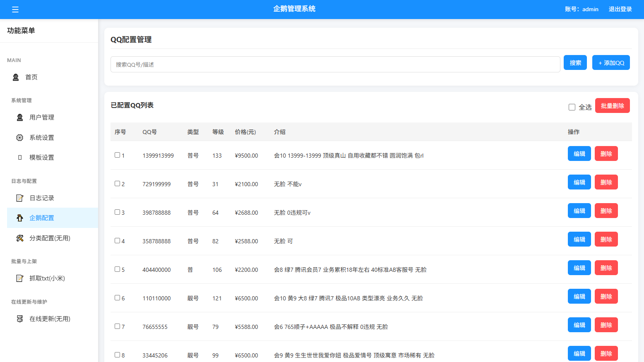The height and width of the screenshot is (362, 644).
Task: Click the 系统设置 gear icon
Action: [20, 138]
